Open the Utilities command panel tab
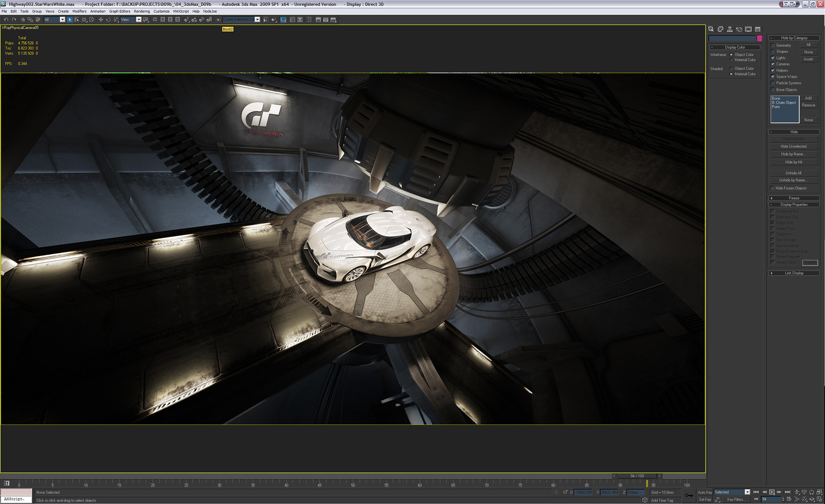 pos(758,29)
